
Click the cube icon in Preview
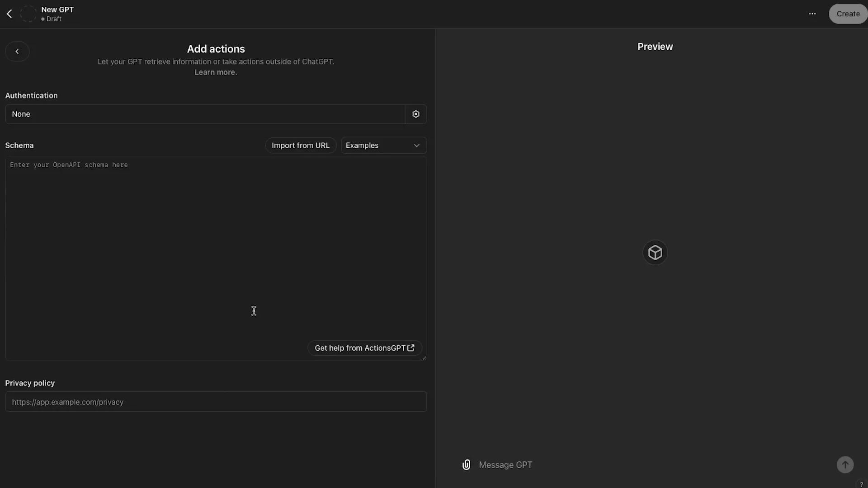click(655, 253)
